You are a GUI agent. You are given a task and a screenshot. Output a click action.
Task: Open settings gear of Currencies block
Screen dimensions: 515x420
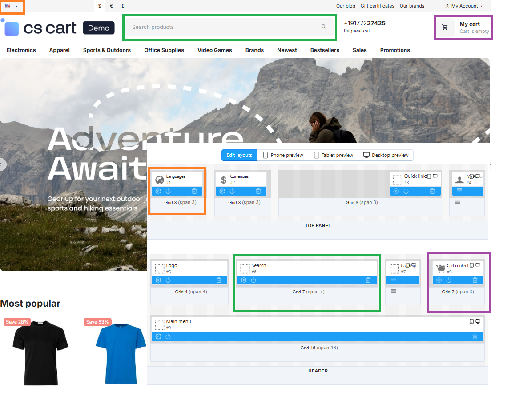coord(222,191)
